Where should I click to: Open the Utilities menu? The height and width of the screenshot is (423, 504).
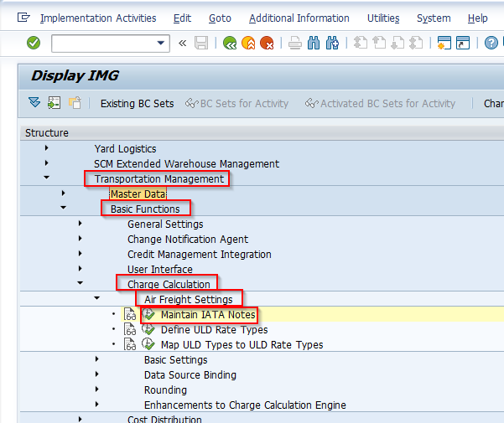[x=383, y=18]
